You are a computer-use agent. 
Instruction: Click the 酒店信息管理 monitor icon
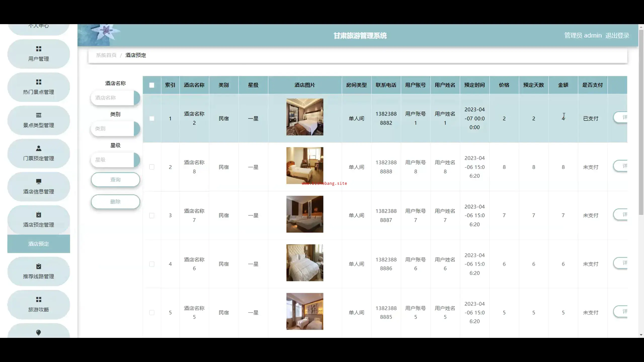(38, 182)
